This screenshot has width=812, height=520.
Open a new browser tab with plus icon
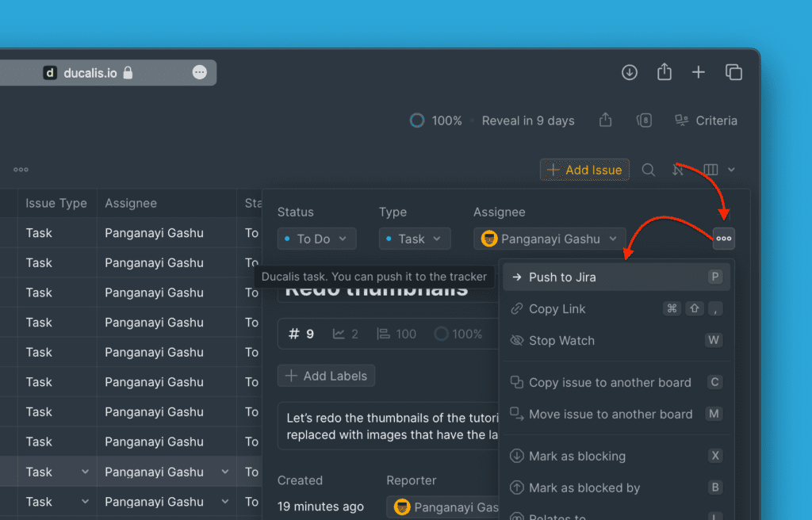(698, 73)
